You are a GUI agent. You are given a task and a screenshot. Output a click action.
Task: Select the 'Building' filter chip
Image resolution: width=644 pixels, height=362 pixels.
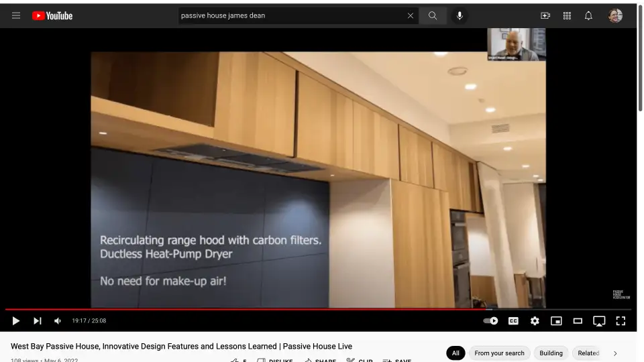[x=551, y=353]
